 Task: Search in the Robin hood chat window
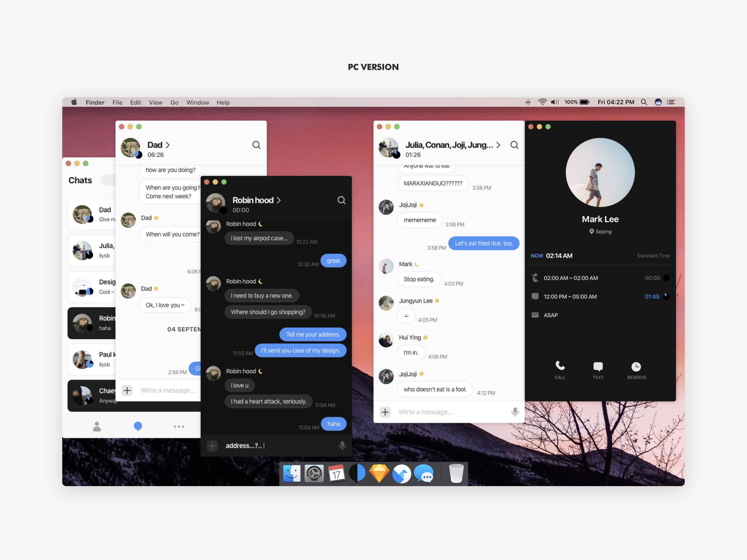pos(341,200)
